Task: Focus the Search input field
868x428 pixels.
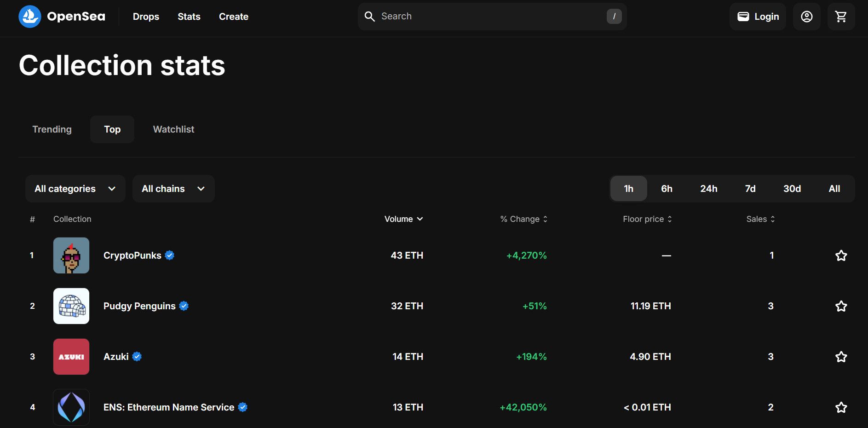Action: tap(492, 17)
